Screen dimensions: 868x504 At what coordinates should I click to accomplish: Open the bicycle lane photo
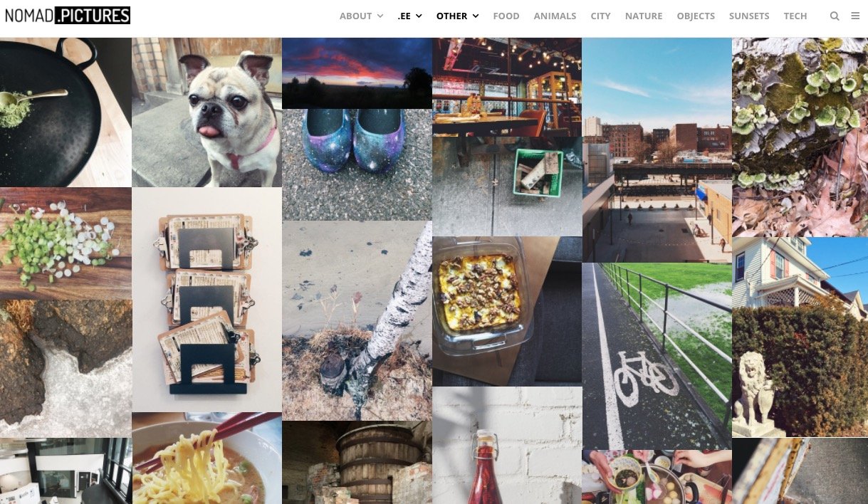point(657,356)
